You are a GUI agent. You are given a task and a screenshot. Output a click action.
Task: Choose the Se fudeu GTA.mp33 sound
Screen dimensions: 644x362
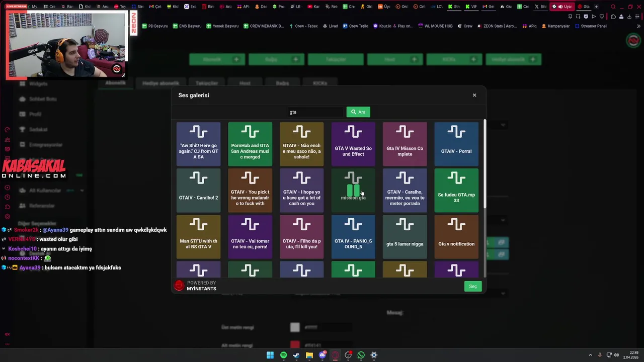click(456, 191)
